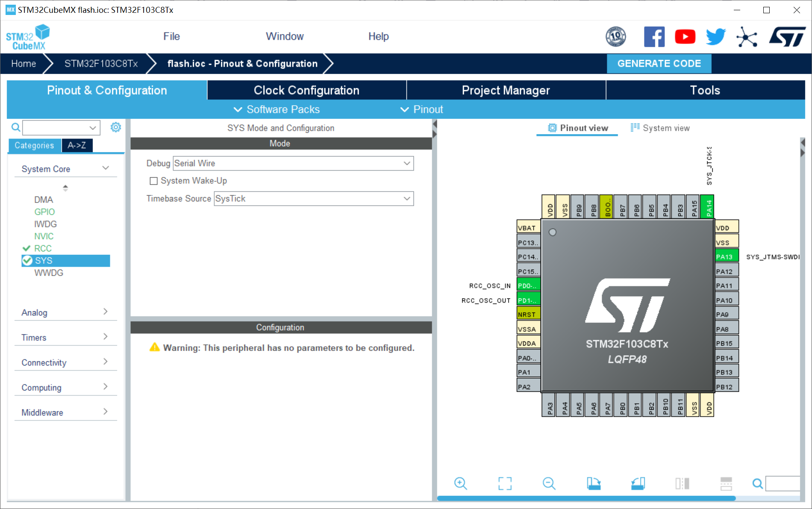This screenshot has height=509, width=812.
Task: Select GPIO in System Core list
Action: (44, 212)
